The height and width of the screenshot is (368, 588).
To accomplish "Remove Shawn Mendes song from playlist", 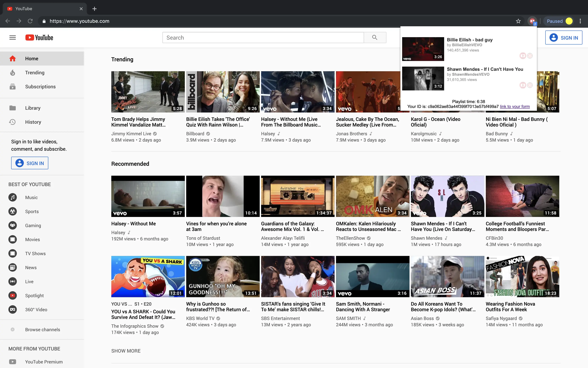I will [x=530, y=85].
